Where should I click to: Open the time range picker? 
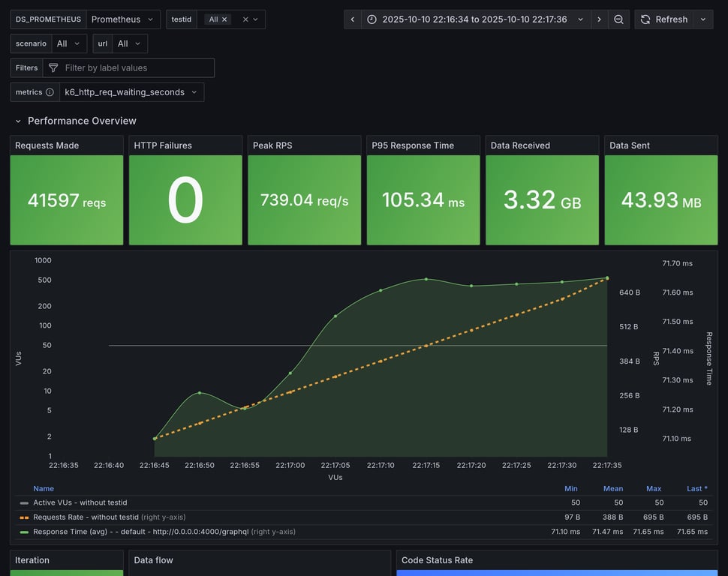pyautogui.click(x=476, y=19)
